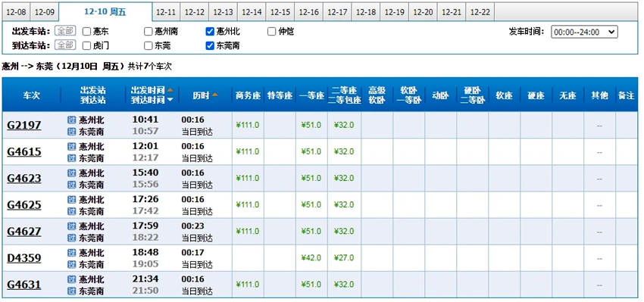Enable the 虎门 arrival station checkbox
This screenshot has width=644, height=302.
[x=86, y=45]
